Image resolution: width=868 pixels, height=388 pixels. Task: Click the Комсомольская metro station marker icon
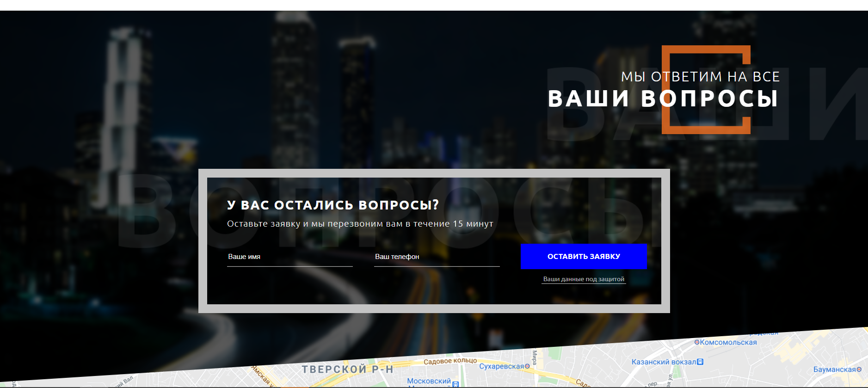click(x=697, y=342)
